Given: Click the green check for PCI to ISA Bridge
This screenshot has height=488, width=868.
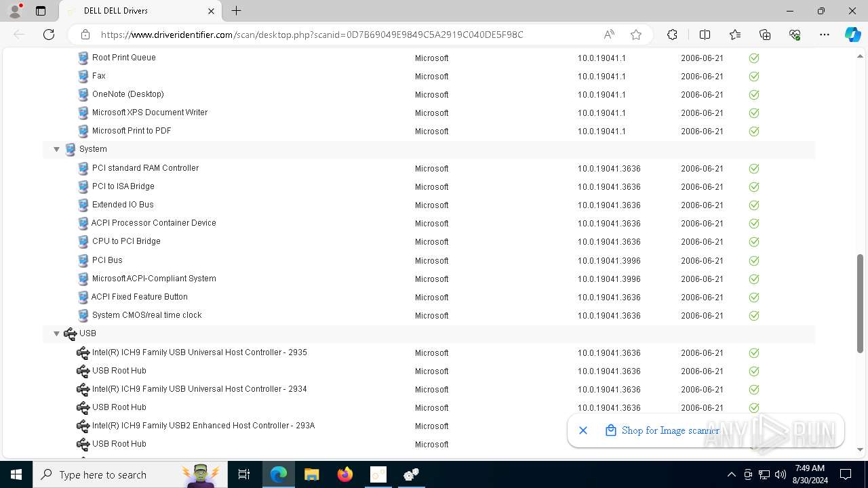Looking at the screenshot, I should click(754, 186).
